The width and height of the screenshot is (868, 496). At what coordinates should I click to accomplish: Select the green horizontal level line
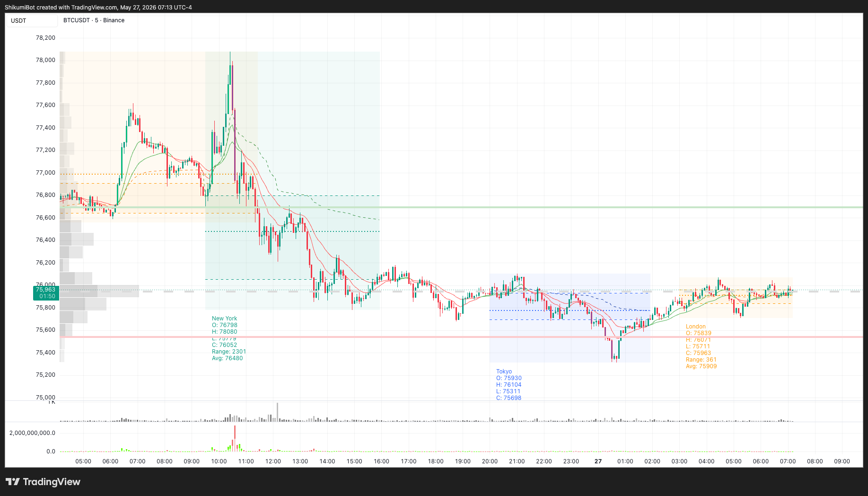[x=461, y=207]
